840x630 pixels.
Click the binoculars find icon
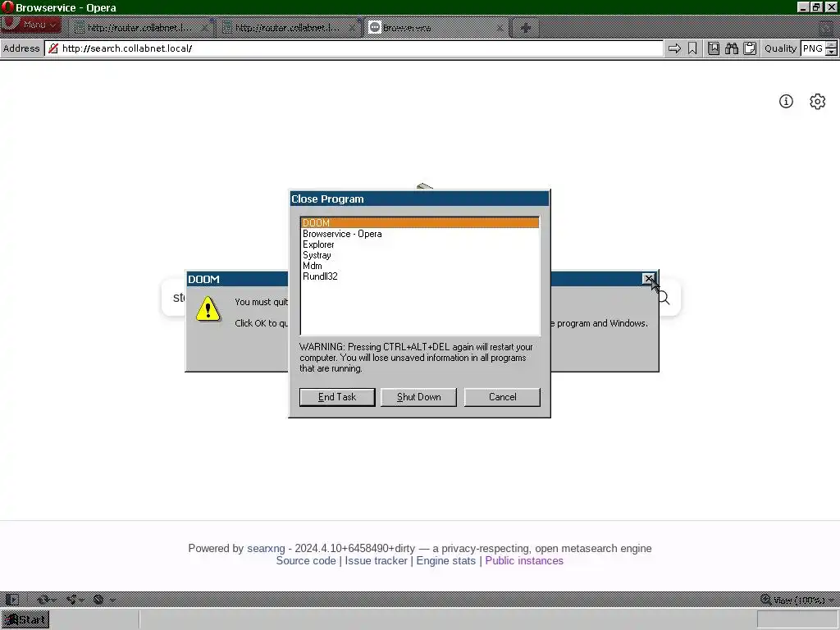coord(732,48)
